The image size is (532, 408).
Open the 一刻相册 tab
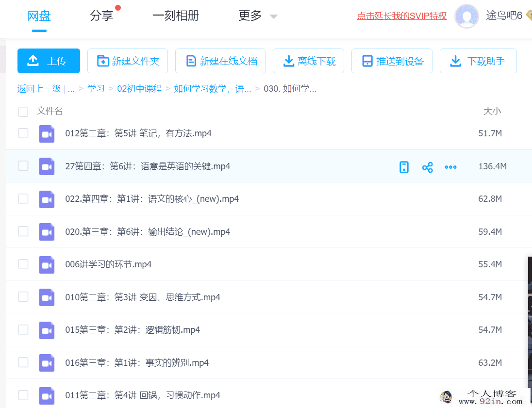point(176,16)
